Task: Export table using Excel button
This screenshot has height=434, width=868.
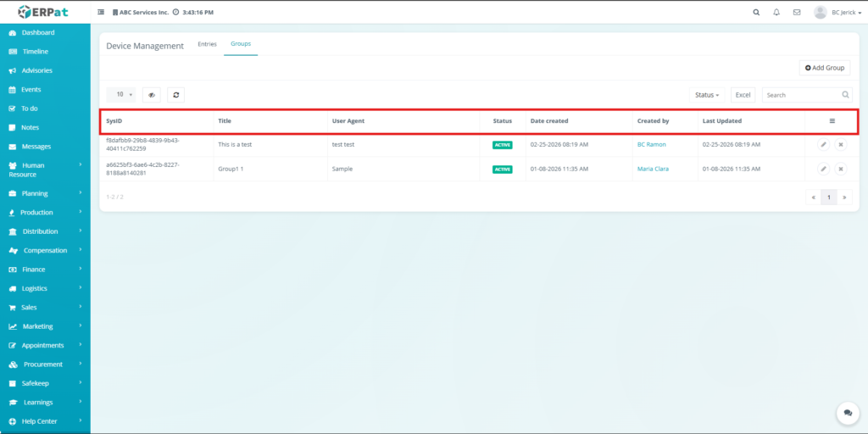Action: (x=743, y=95)
